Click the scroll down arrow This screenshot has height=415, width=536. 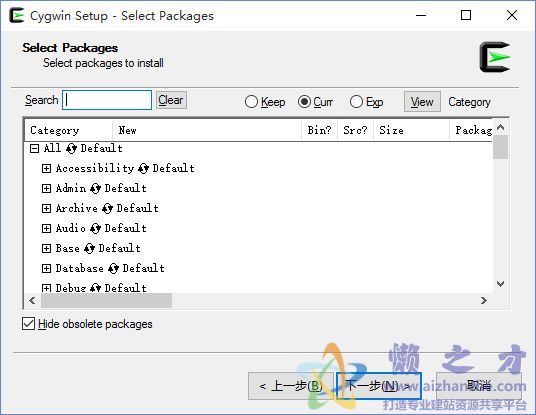[500, 284]
